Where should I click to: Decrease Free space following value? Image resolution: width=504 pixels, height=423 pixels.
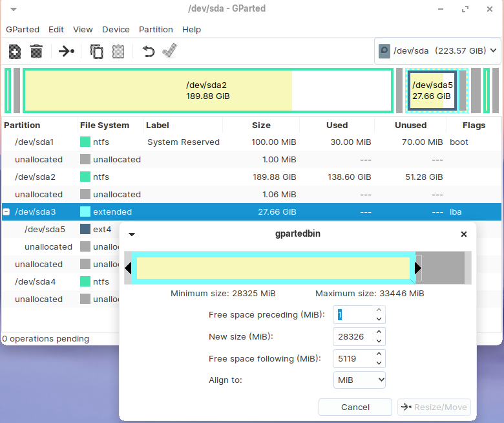point(379,363)
